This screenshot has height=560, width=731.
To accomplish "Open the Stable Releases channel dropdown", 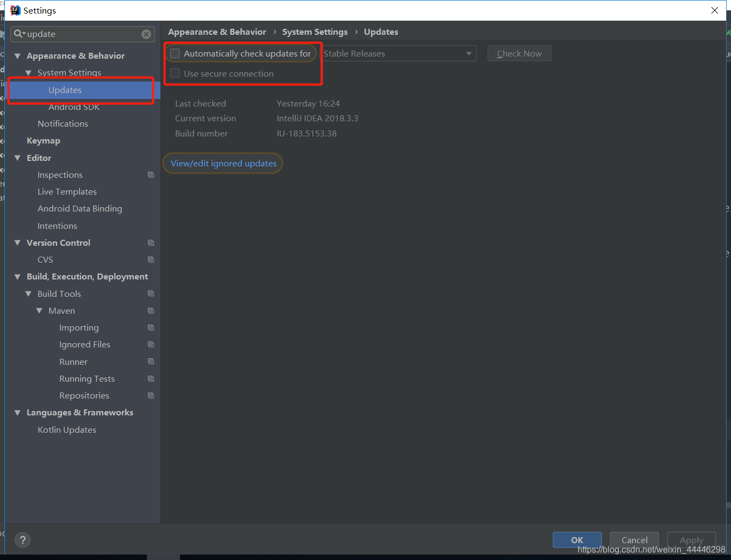I will 399,53.
